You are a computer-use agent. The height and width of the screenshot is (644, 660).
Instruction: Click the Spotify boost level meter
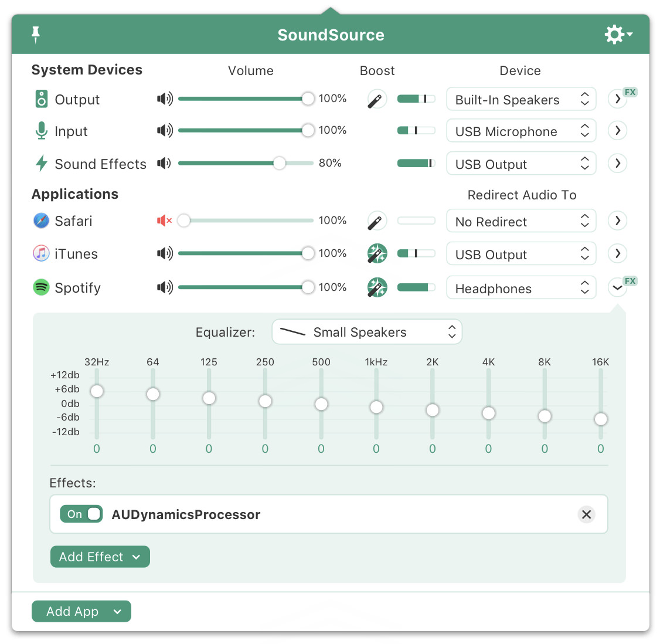[416, 287]
